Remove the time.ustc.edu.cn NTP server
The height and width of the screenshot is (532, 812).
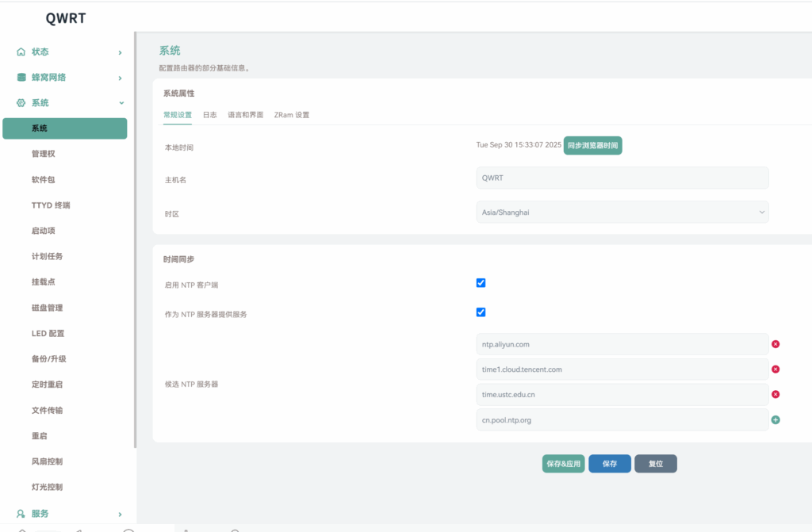pyautogui.click(x=776, y=394)
